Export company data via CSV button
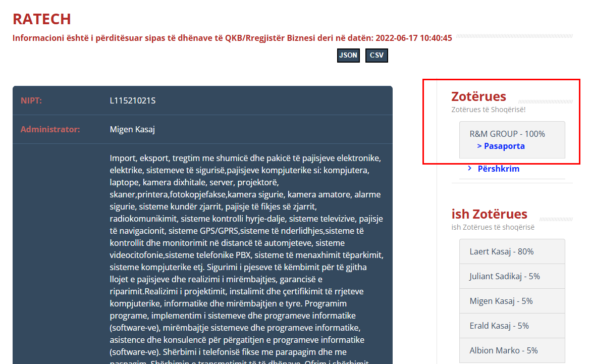Screen dimensions: 590x364 point(377,56)
